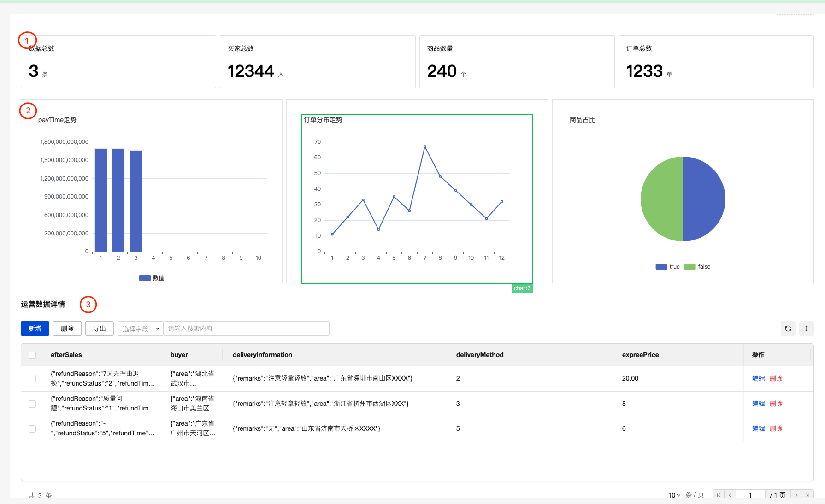This screenshot has height=504, width=825.
Task: Click the 商品占比 chart title
Action: (x=583, y=120)
